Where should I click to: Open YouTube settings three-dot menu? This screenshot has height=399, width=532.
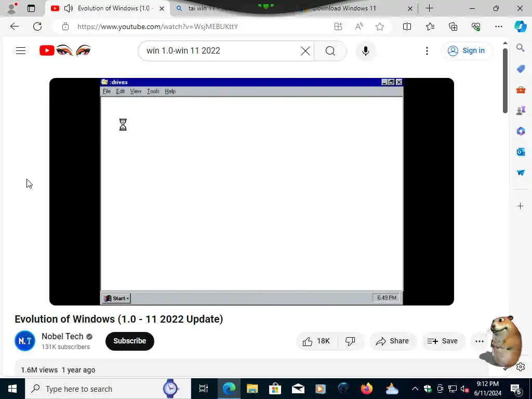[427, 51]
